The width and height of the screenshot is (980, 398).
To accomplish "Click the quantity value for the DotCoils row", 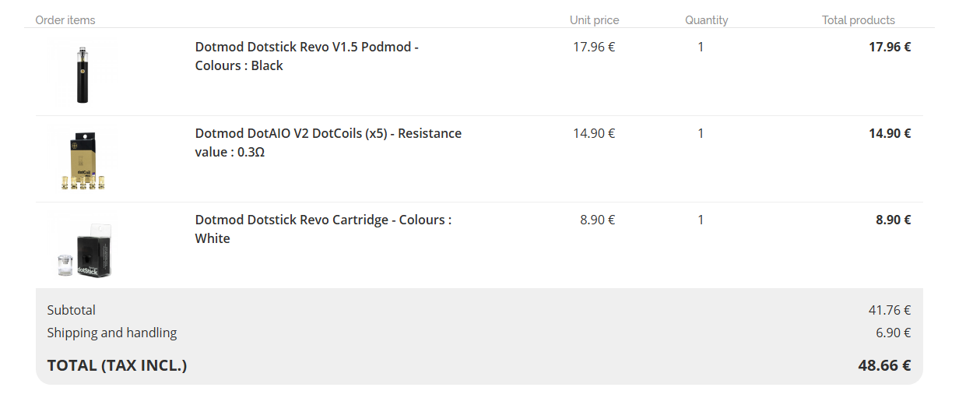I will 701,133.
